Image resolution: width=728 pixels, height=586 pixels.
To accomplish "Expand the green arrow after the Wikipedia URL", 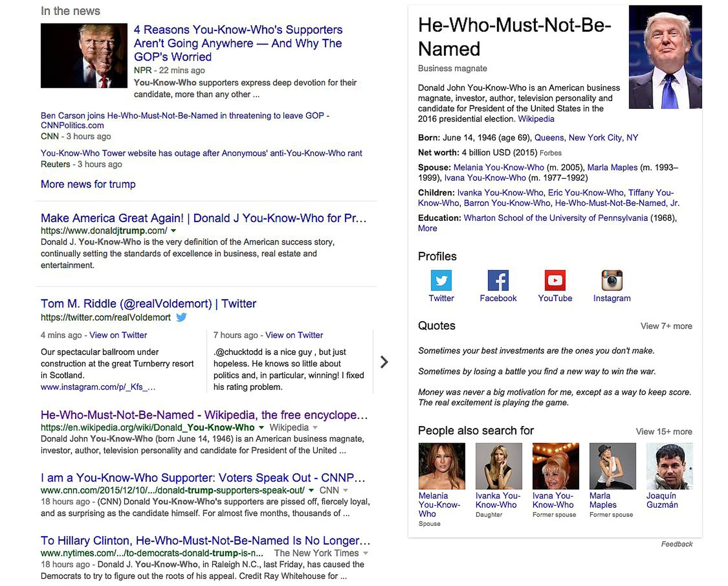I will click(261, 428).
